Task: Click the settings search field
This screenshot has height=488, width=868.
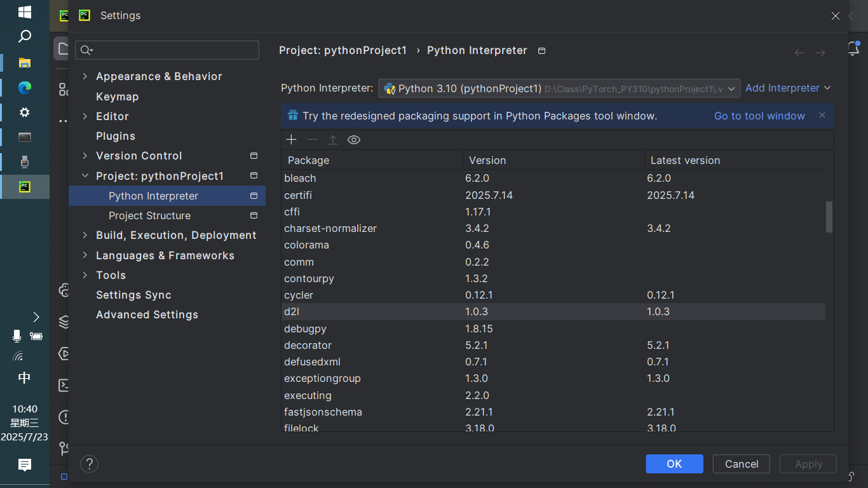Action: coord(167,50)
